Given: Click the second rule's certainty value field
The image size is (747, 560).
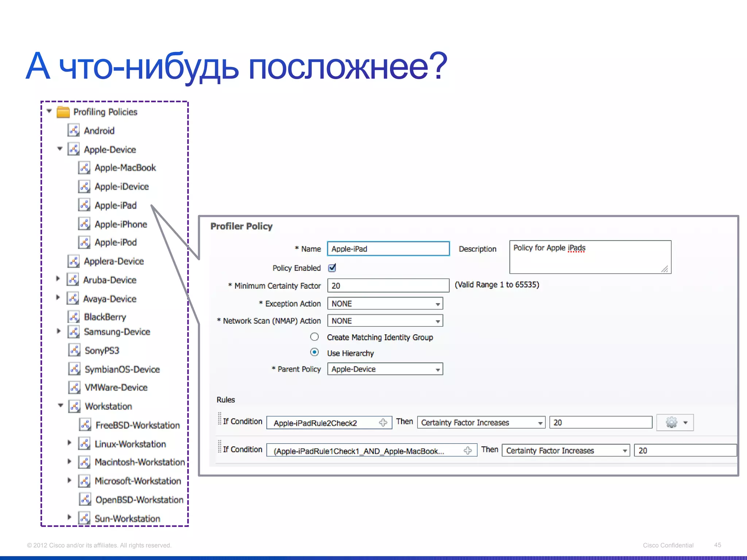Looking at the screenshot, I should coord(685,451).
